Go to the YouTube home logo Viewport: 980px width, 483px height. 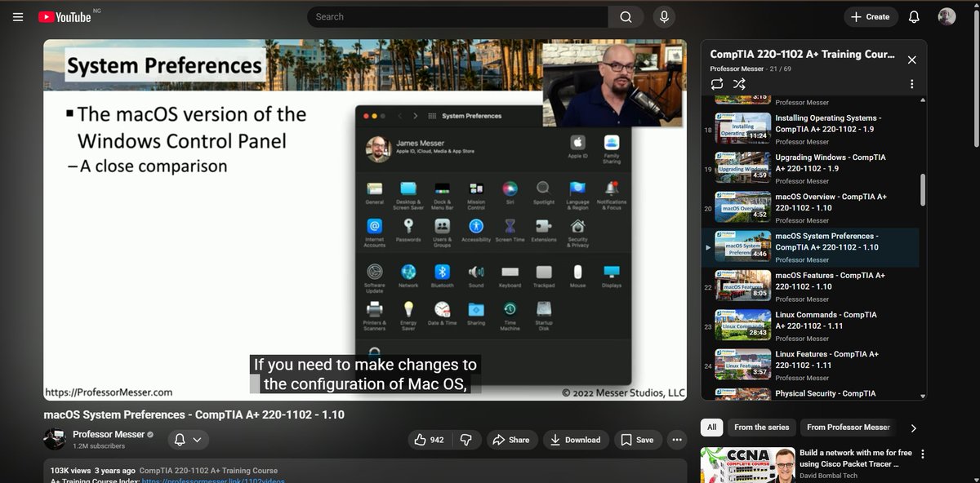point(64,16)
